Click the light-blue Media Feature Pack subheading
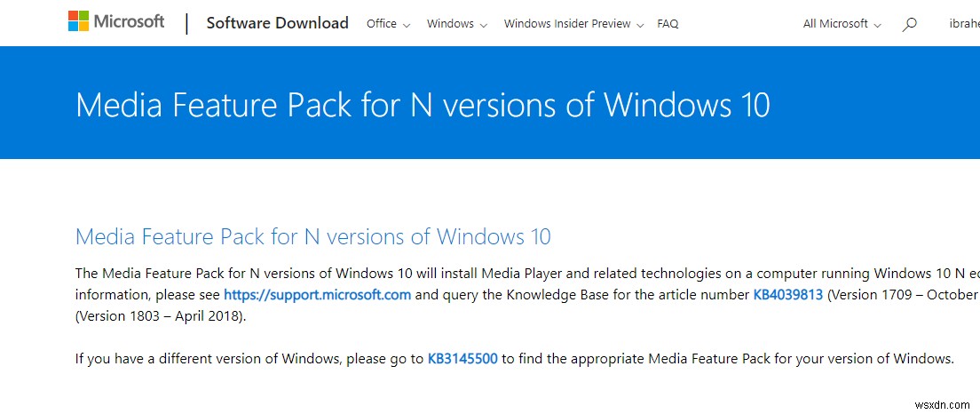Viewport: 980px width, 414px height. (x=313, y=236)
